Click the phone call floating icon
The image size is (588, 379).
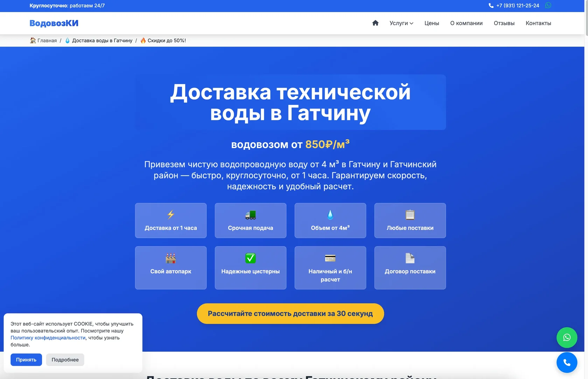567,363
